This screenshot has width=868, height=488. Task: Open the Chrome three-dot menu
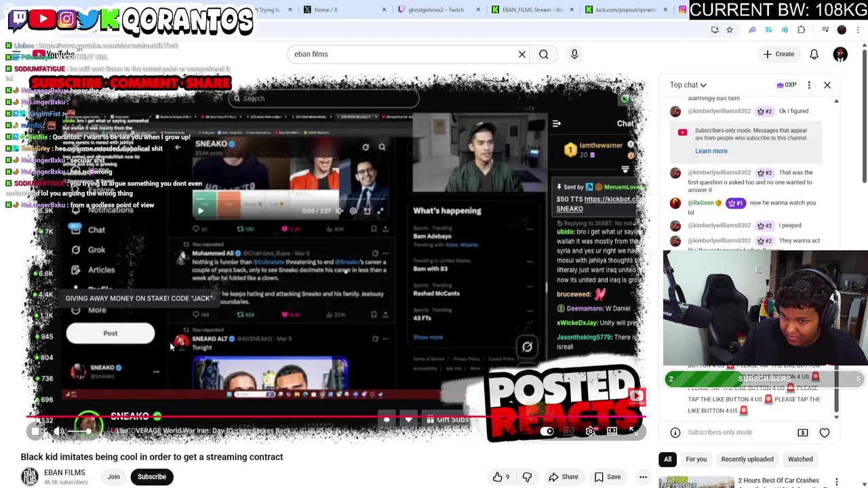point(859,30)
